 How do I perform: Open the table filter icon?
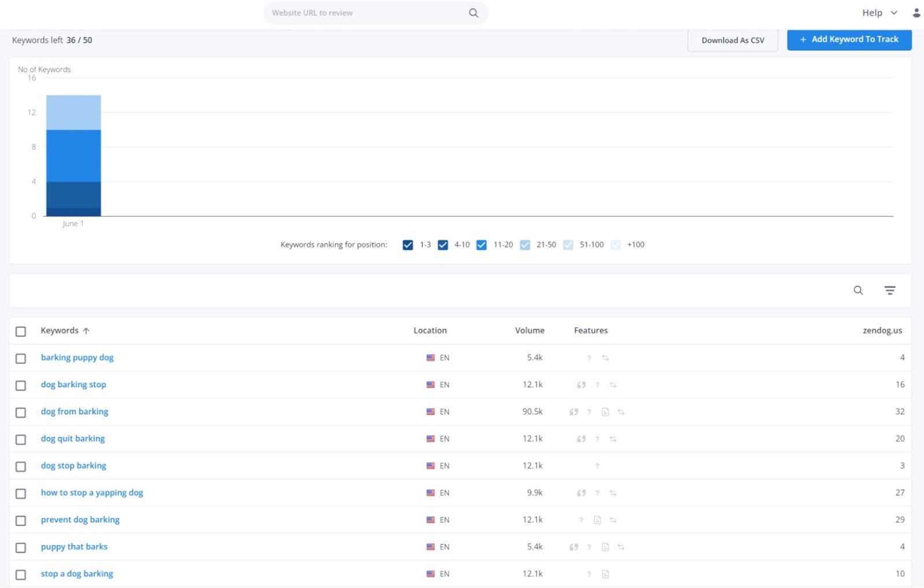click(x=890, y=290)
